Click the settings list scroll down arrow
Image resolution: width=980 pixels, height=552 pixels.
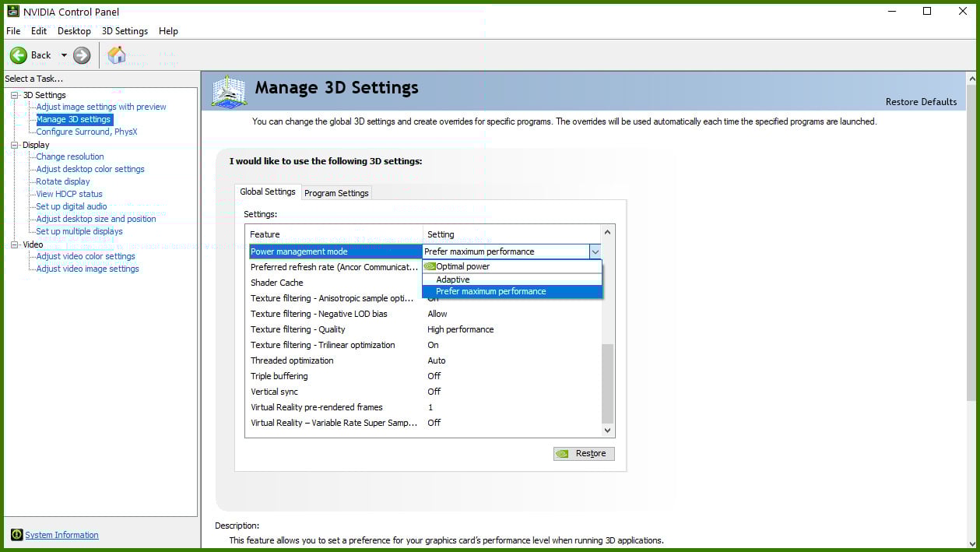pos(608,431)
